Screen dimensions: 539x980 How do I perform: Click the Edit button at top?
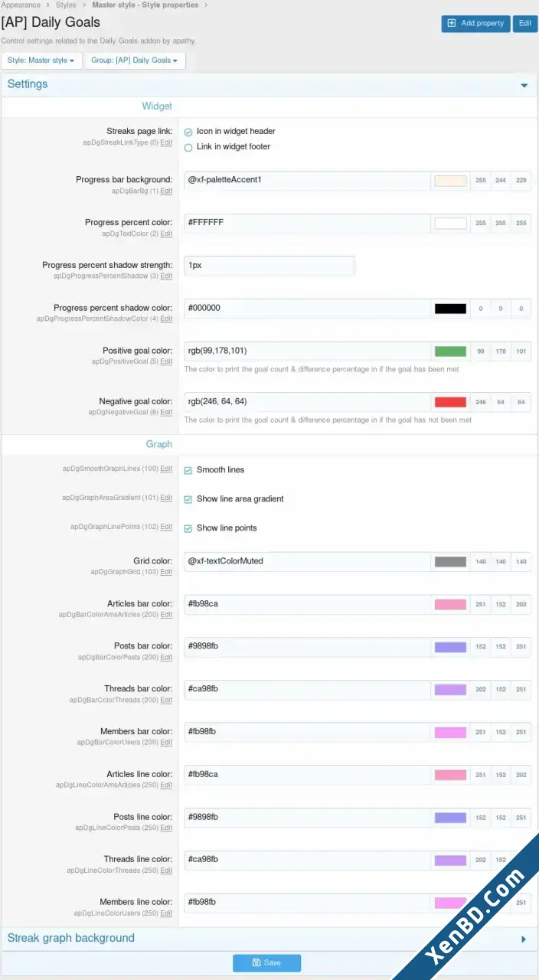pos(525,24)
